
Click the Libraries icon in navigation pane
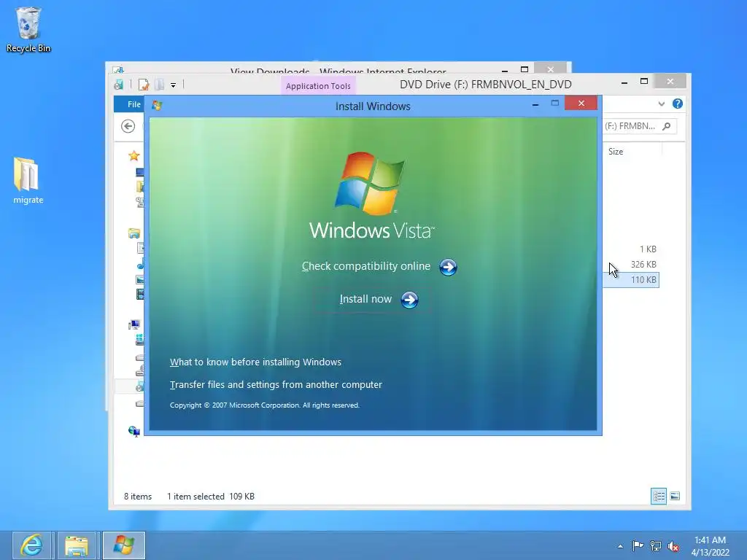[x=134, y=233]
